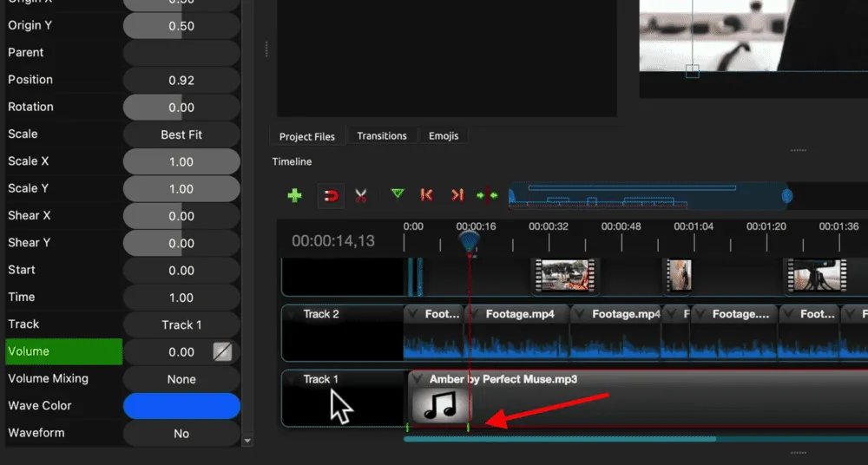Switch to the Transitions tab
Screen dimensions: 868x465
click(381, 136)
